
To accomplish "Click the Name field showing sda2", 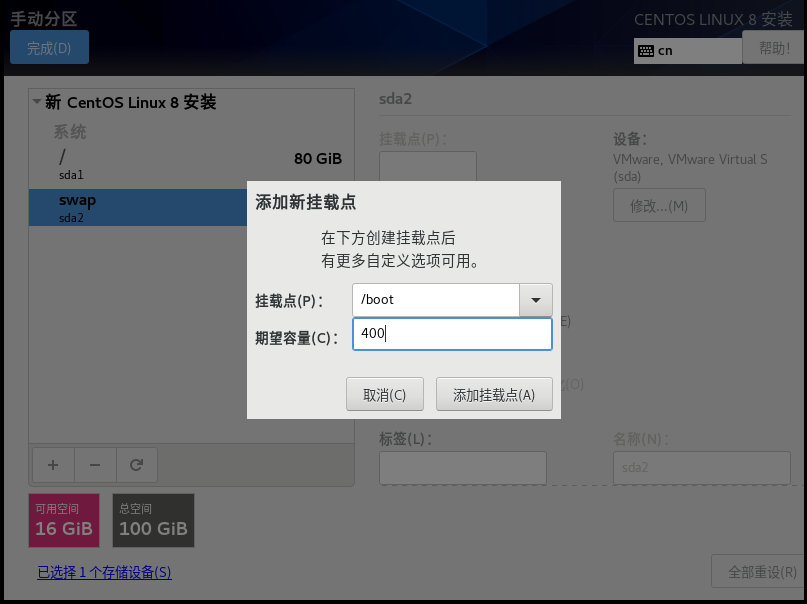I will (x=701, y=468).
